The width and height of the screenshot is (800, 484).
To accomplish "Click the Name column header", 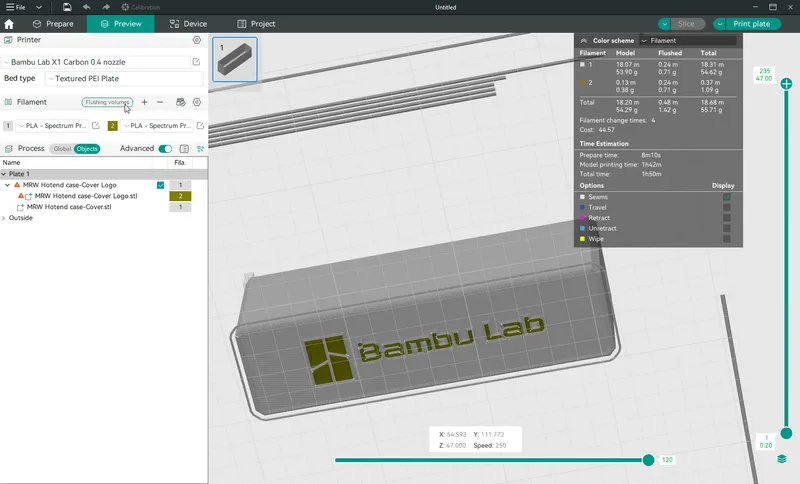I will click(11, 163).
